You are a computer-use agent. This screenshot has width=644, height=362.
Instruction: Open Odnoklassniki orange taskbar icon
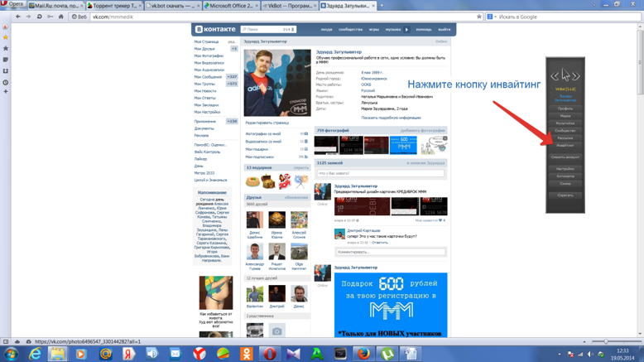pyautogui.click(x=247, y=354)
